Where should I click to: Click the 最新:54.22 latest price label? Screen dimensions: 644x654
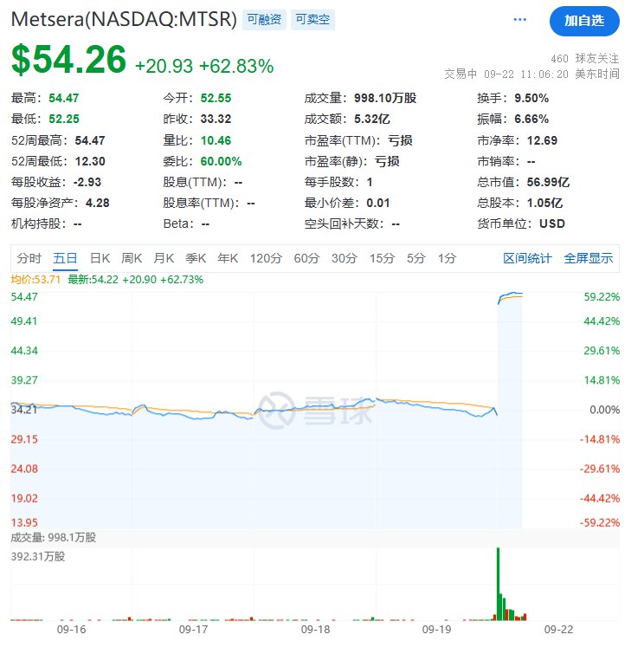tap(136, 280)
